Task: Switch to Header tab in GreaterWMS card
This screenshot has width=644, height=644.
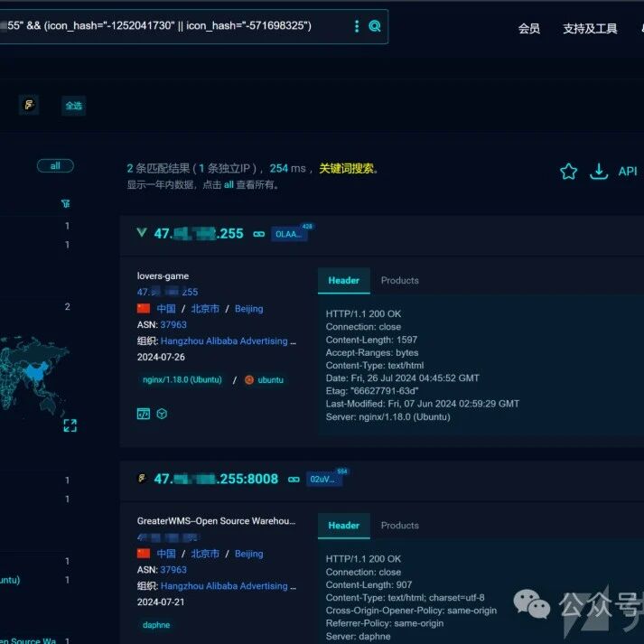Action: point(344,526)
